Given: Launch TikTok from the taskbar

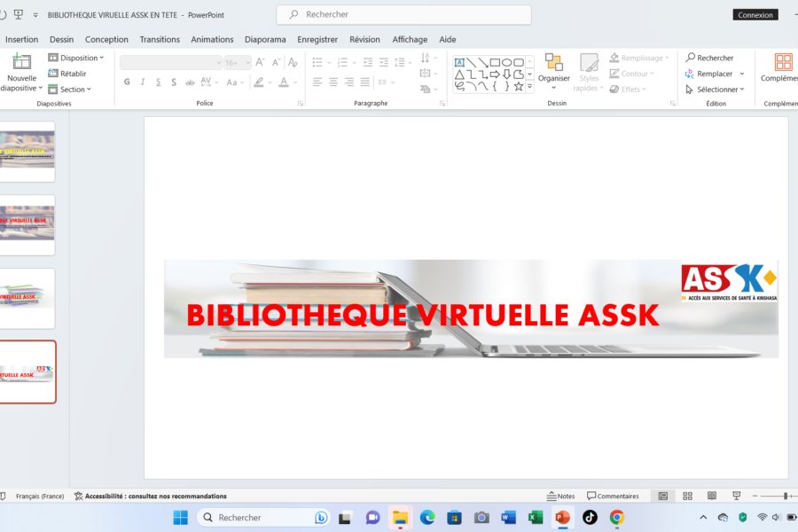Looking at the screenshot, I should (590, 517).
